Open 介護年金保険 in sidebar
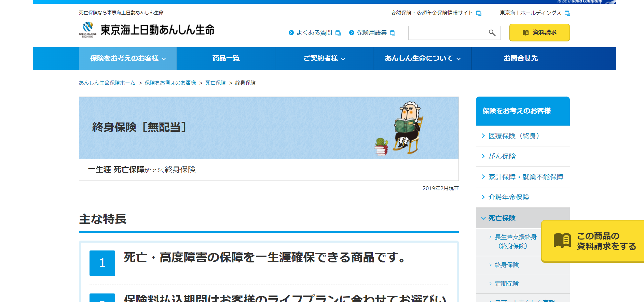Screen dimensions: 644x302 pos(523,197)
